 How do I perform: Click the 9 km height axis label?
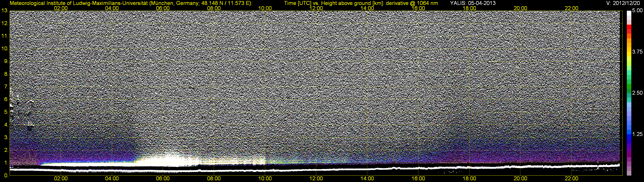[x=6, y=61]
